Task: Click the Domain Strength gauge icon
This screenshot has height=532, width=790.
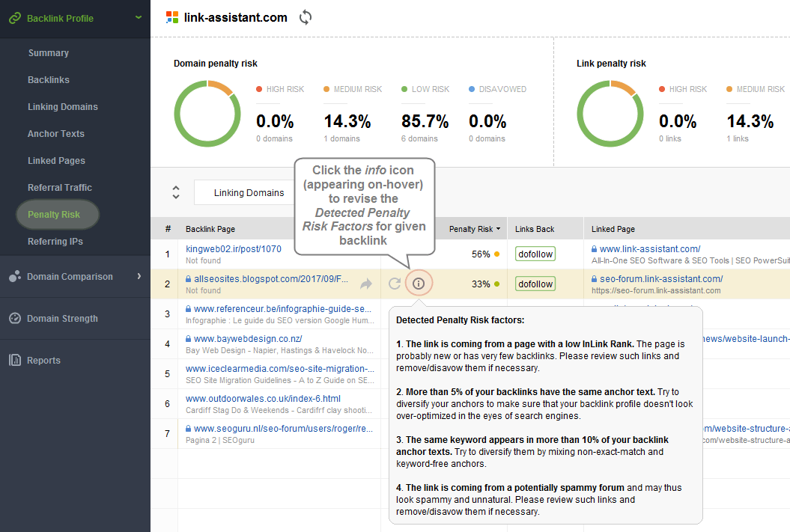Action: coord(14,318)
